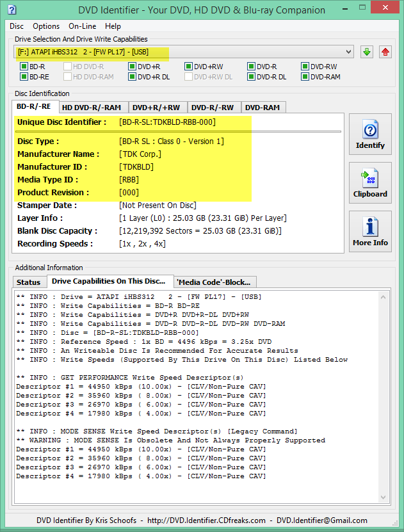
Task: Click the help question-mark icon in title bar
Action: coord(12,10)
